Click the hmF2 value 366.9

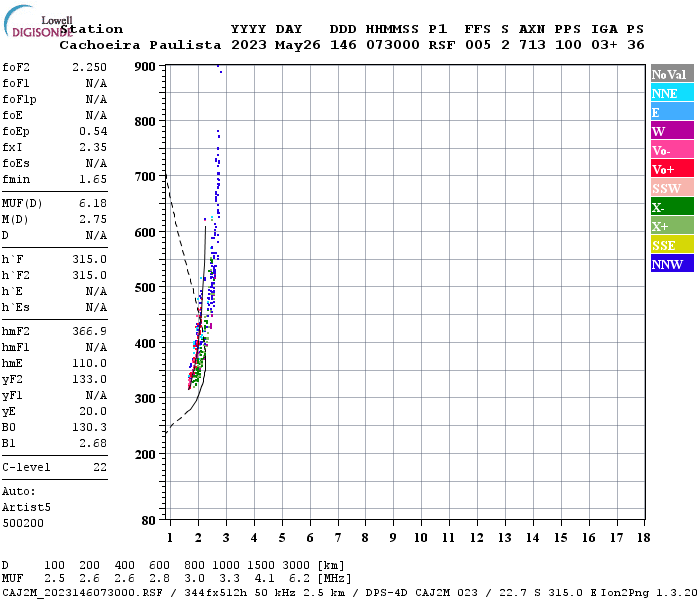tap(89, 331)
